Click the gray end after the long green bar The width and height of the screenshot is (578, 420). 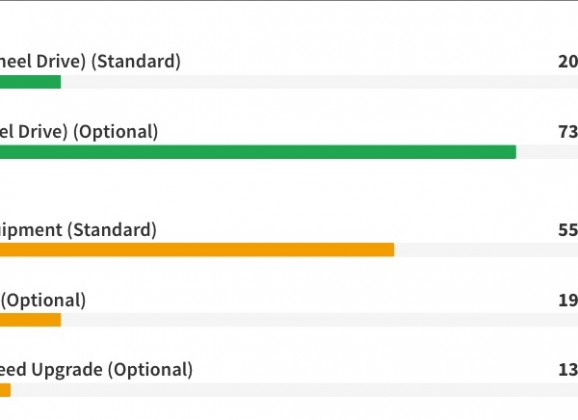547,152
